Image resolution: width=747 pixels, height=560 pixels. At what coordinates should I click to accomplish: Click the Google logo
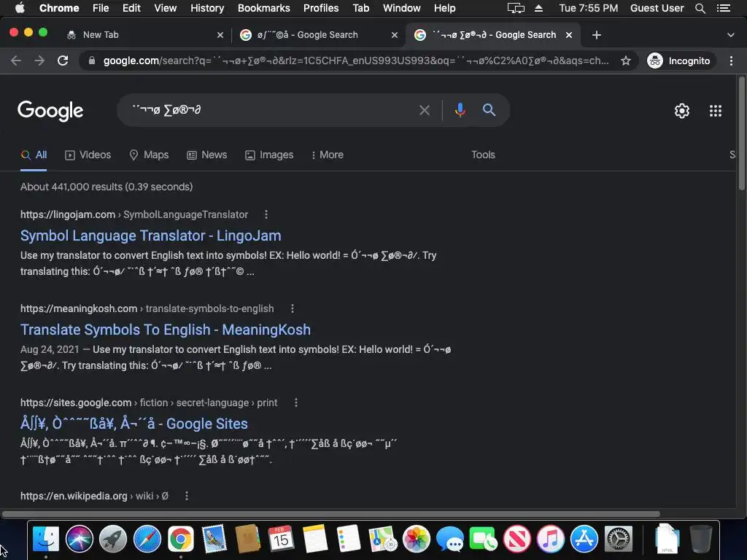coord(50,111)
